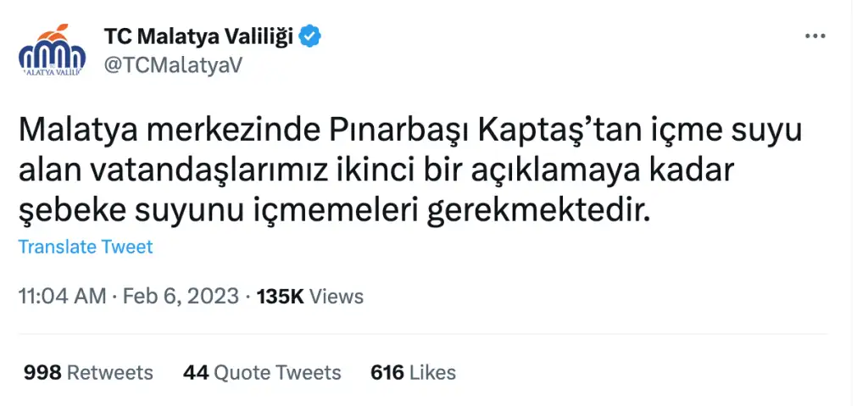868x406 pixels.
Task: Open the 11:04 AM timestamp link
Action: click(x=62, y=297)
